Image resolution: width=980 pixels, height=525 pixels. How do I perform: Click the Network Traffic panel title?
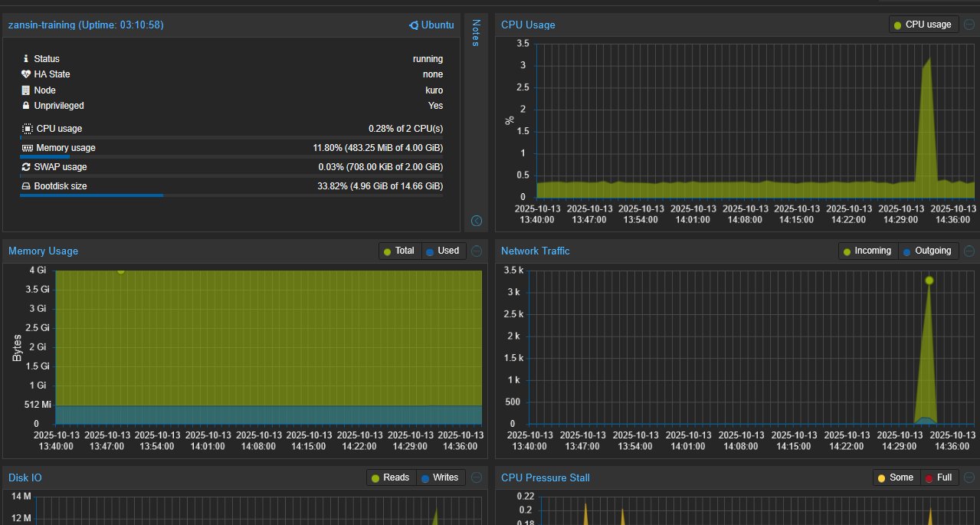[x=536, y=251]
